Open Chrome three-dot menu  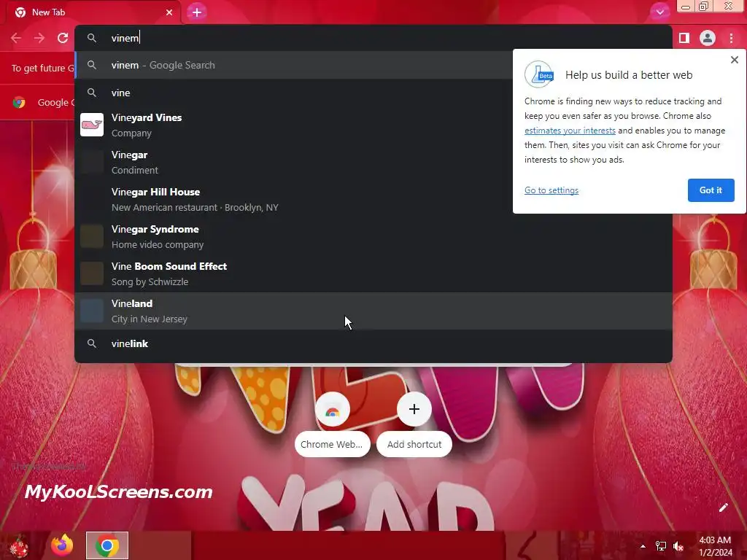tap(731, 38)
